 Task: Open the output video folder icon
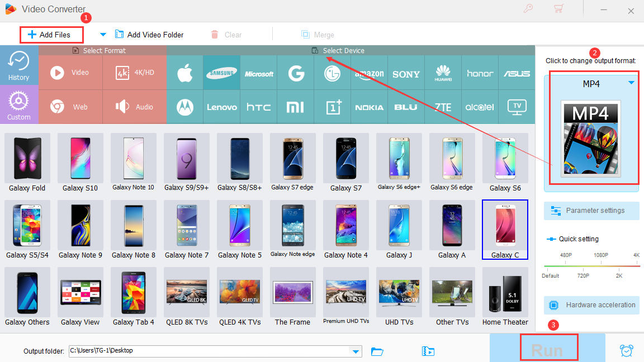428,351
